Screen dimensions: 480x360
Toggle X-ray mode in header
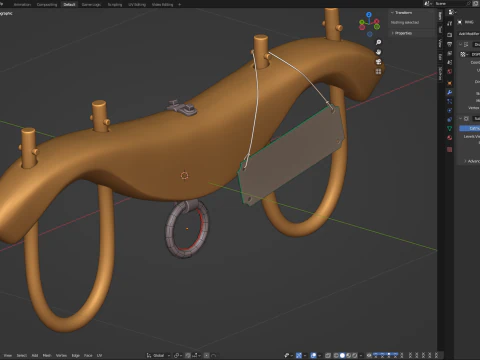coord(328,355)
